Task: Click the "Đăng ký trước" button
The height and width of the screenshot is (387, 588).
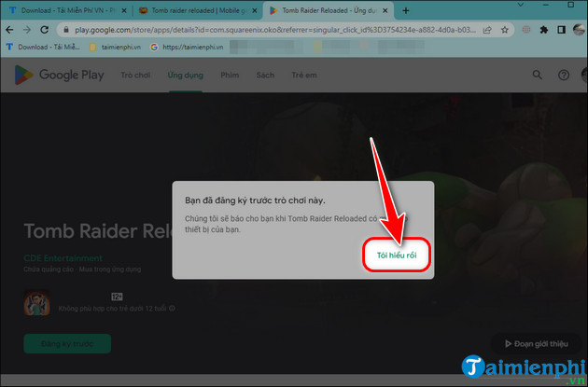Action: click(x=66, y=343)
